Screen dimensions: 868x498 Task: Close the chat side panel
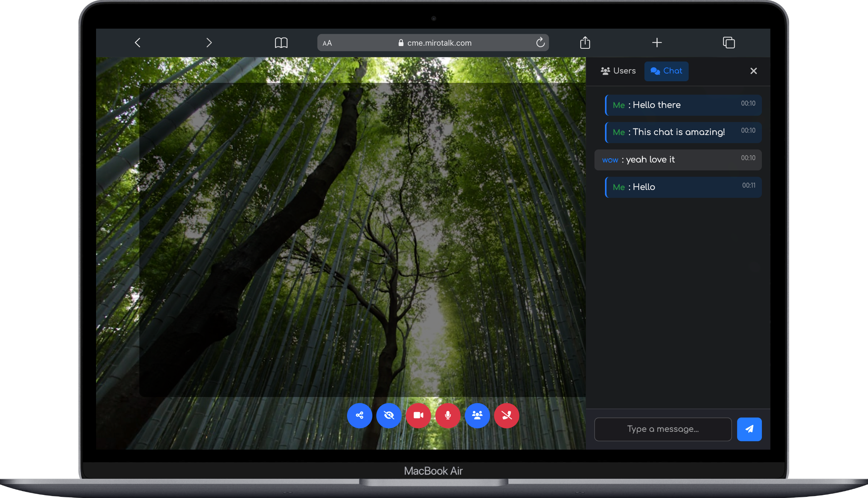click(x=753, y=71)
